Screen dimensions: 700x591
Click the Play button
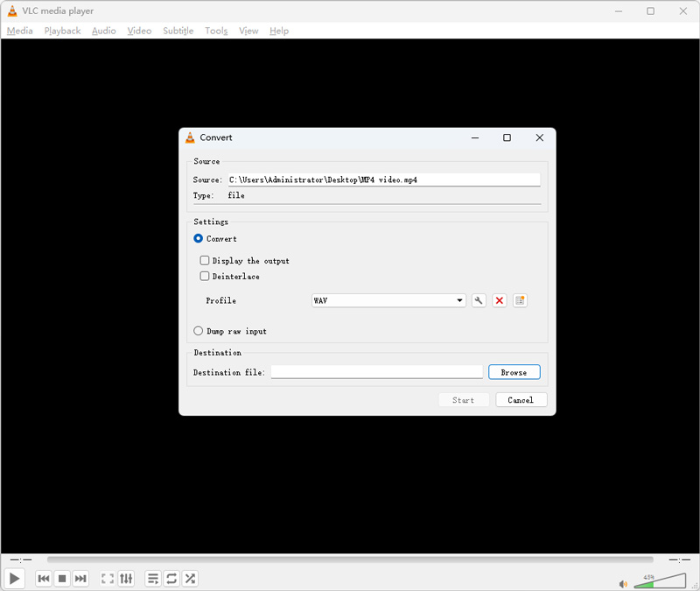(x=14, y=579)
